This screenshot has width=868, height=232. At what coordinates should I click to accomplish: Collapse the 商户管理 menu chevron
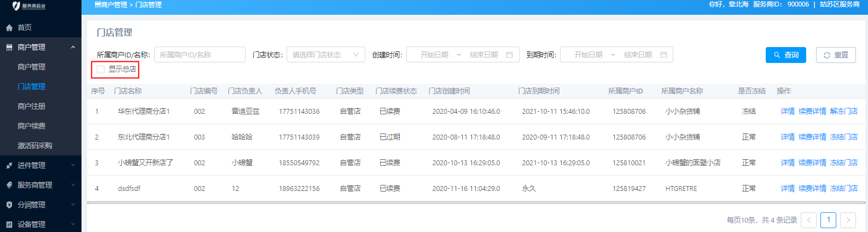(x=73, y=48)
